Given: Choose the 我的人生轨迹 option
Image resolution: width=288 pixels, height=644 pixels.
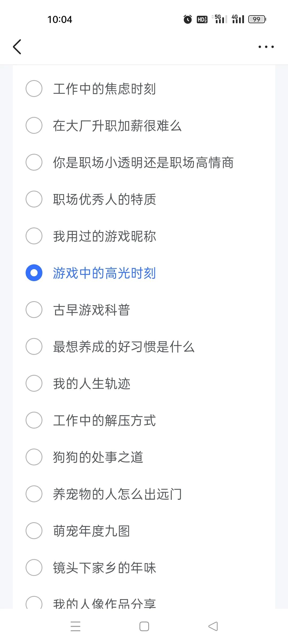Looking at the screenshot, I should [x=91, y=383].
